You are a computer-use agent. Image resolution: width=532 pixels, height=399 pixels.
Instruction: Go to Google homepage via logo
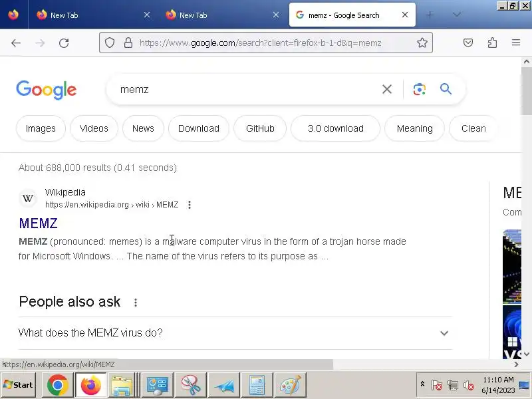[46, 90]
